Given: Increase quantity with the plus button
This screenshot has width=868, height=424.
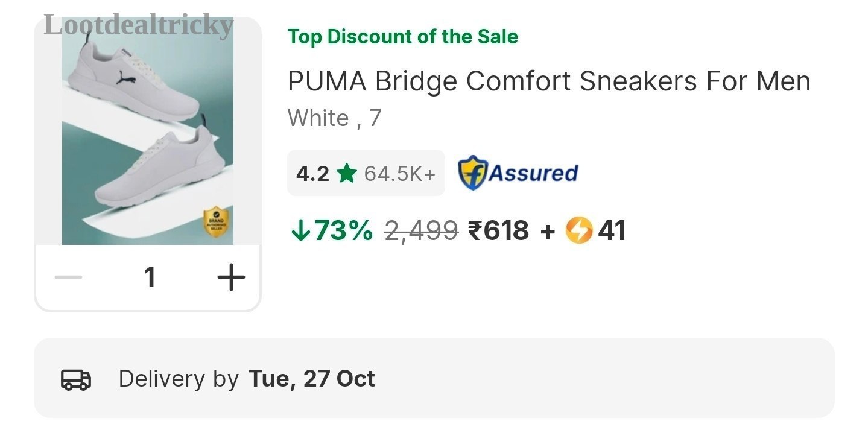Looking at the screenshot, I should click(231, 278).
